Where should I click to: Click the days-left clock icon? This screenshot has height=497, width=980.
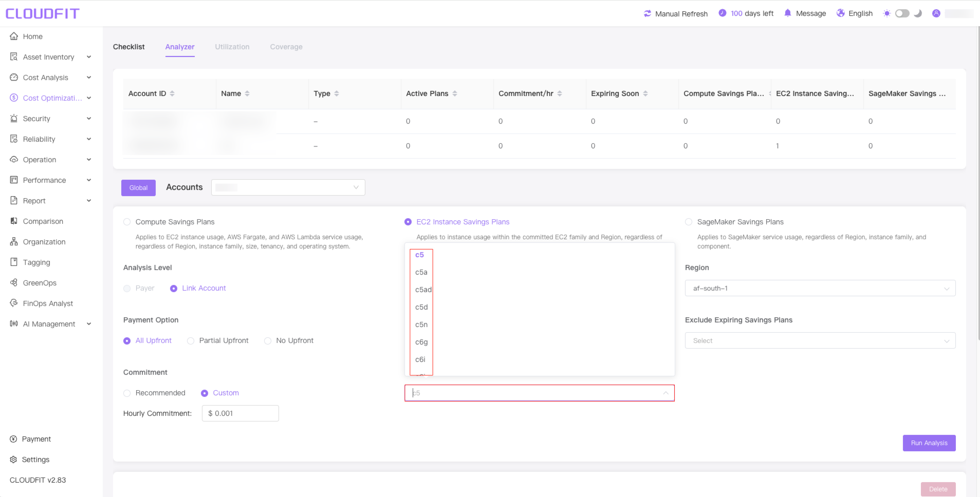point(723,13)
